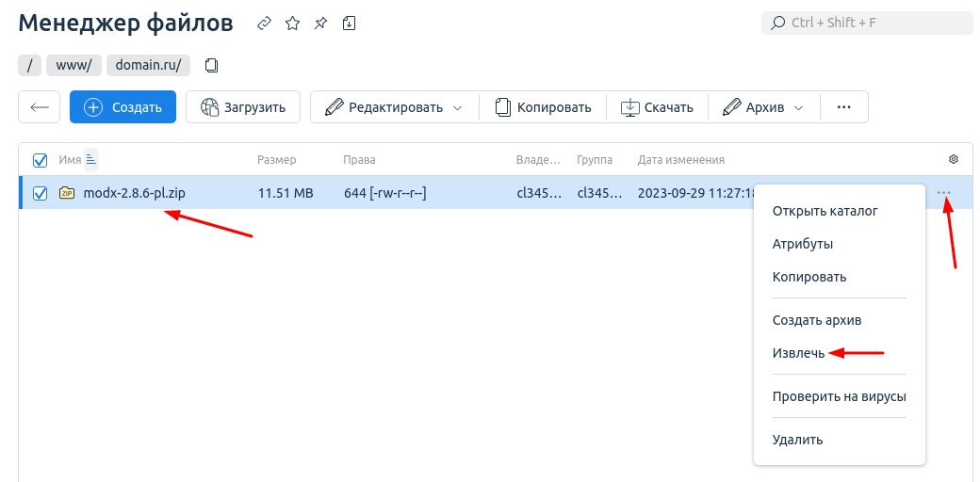
Task: Toggle the select-all checkbox in the header
Action: [40, 160]
